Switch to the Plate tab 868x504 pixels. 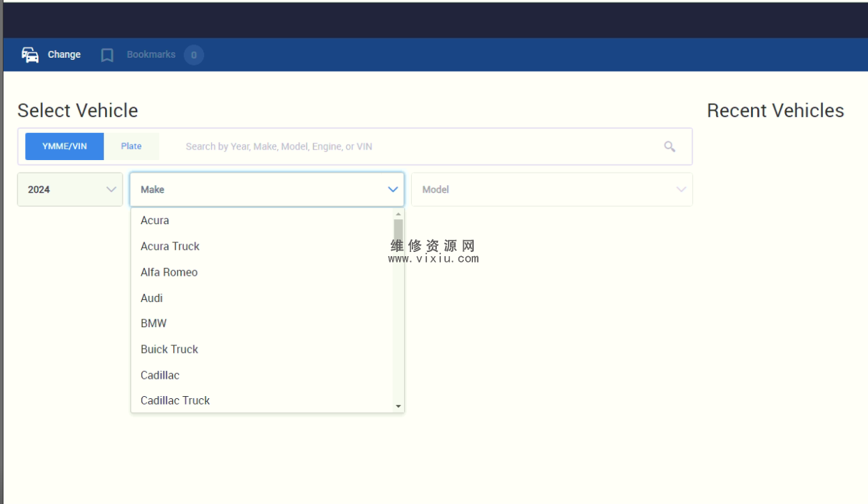pos(131,146)
